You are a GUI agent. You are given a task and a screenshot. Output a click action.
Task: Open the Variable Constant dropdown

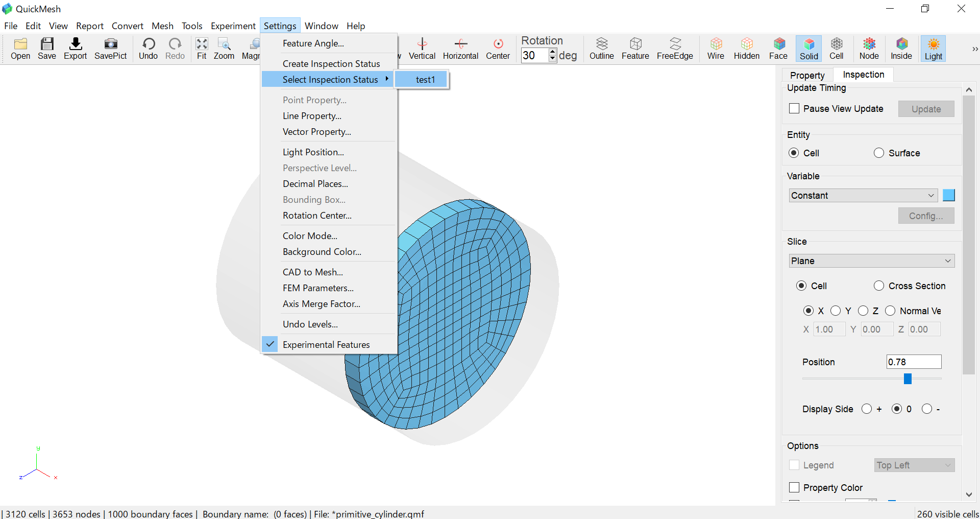tap(864, 195)
